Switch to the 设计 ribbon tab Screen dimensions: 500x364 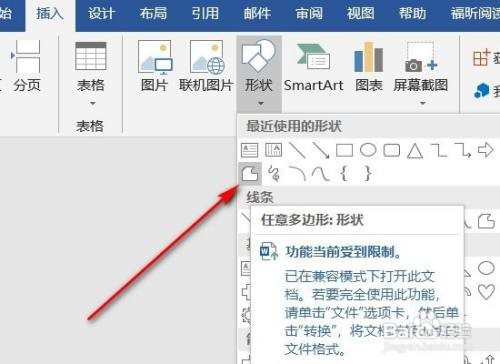click(101, 14)
